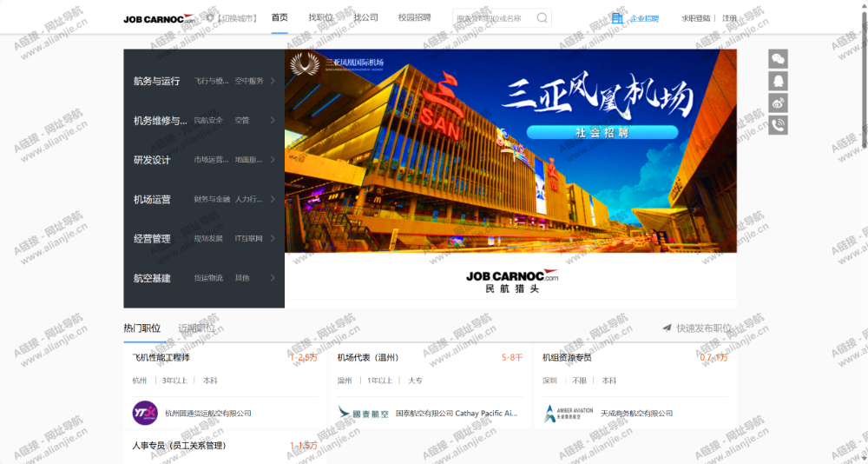Click company name 国泰航空有限公司 Cathay Pacific
This screenshot has width=868, height=464.
coord(457,413)
